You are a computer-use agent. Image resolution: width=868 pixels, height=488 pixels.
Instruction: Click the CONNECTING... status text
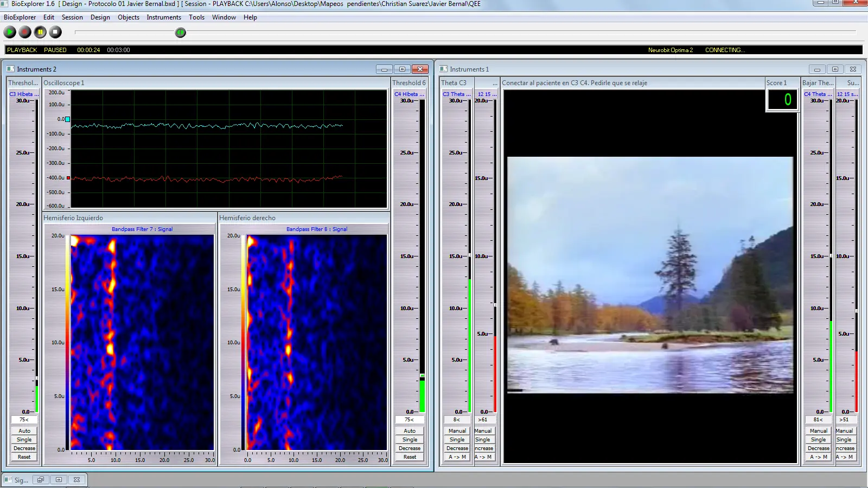[x=725, y=50]
